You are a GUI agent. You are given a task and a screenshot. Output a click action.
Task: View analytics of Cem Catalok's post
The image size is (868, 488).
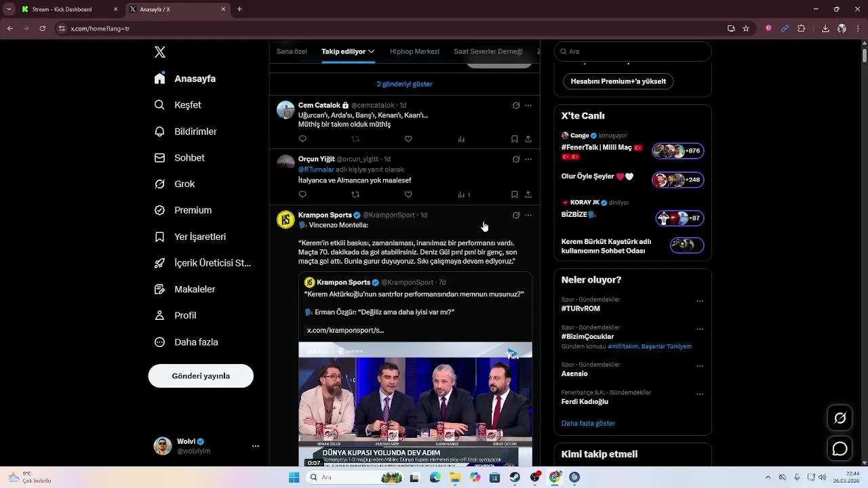coord(461,139)
